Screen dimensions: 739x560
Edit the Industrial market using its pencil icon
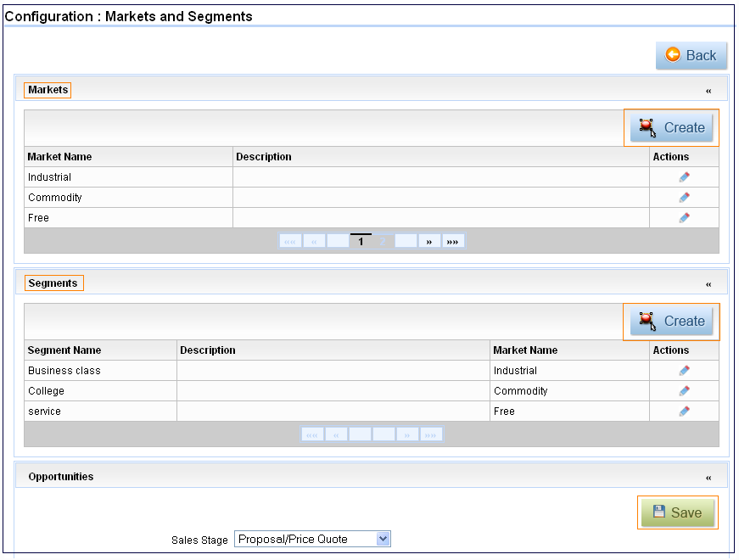[685, 177]
